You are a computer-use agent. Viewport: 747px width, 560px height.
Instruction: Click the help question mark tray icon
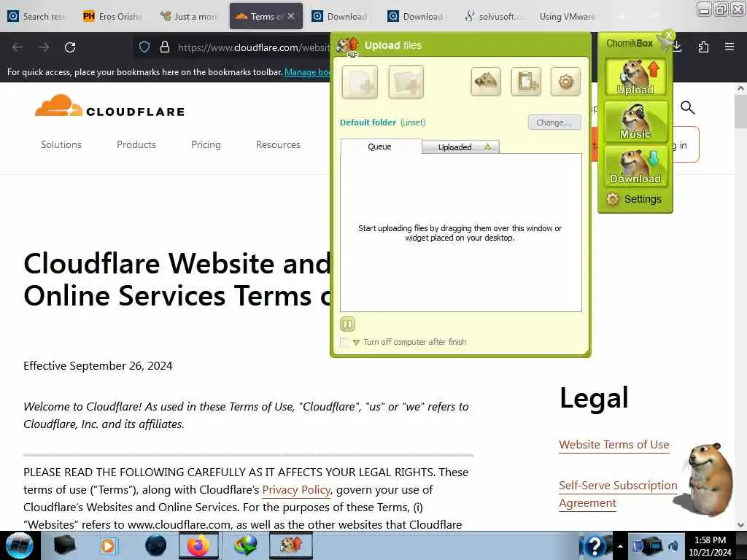click(595, 545)
